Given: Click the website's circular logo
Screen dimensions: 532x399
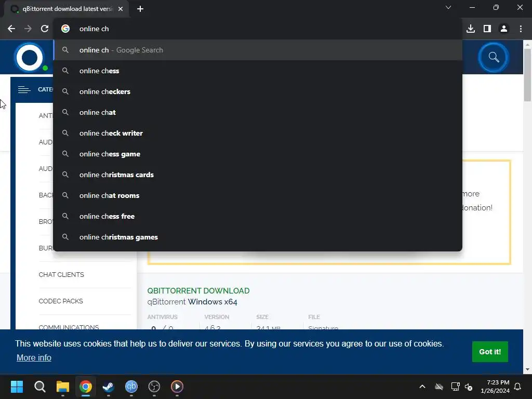Looking at the screenshot, I should click(30, 57).
